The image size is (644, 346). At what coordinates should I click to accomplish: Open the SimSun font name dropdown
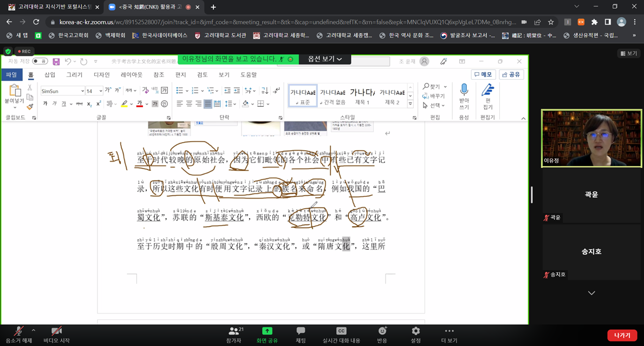click(82, 91)
